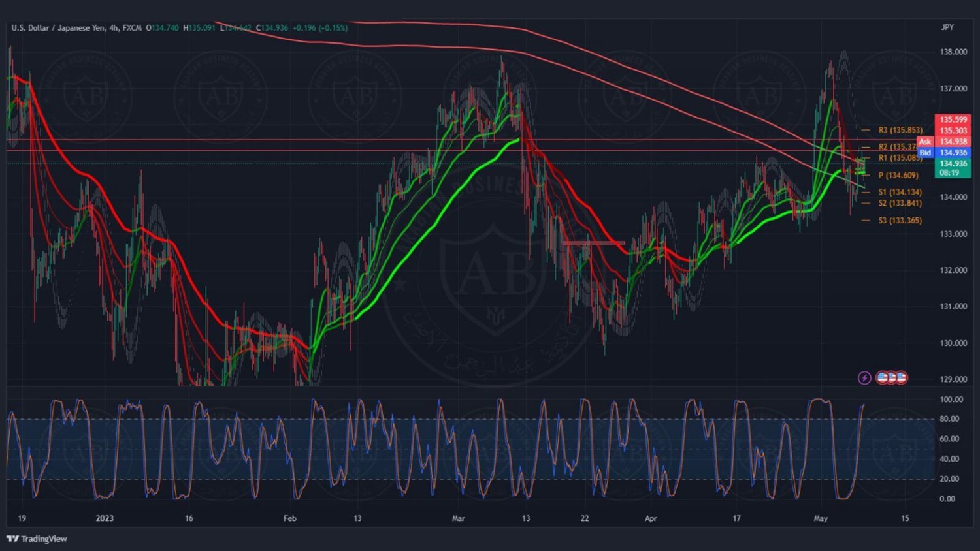Click the close value C134.936
Image resolution: width=980 pixels, height=551 pixels.
[272, 28]
